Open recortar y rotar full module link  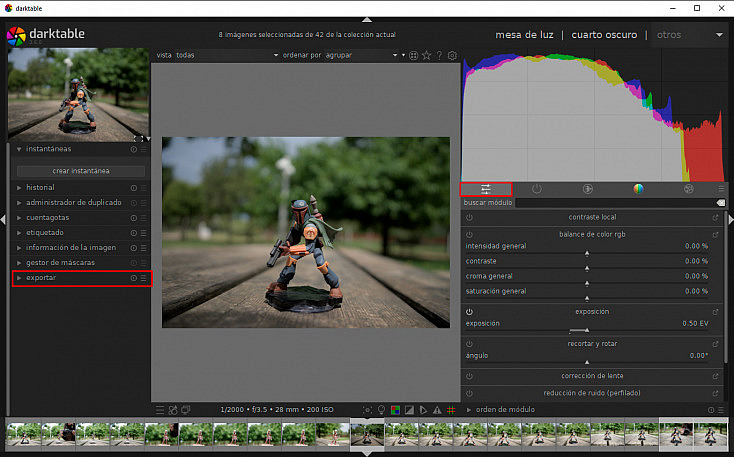[715, 344]
